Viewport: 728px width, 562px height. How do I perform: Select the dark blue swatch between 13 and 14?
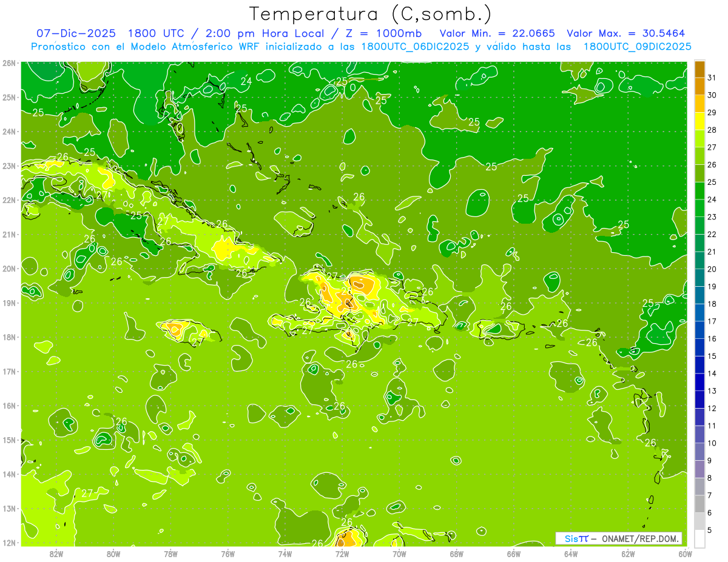(699, 382)
